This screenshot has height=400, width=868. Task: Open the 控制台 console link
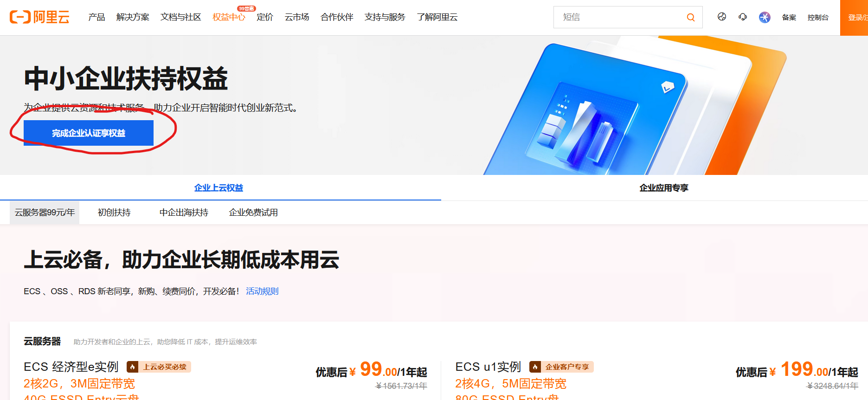point(818,17)
